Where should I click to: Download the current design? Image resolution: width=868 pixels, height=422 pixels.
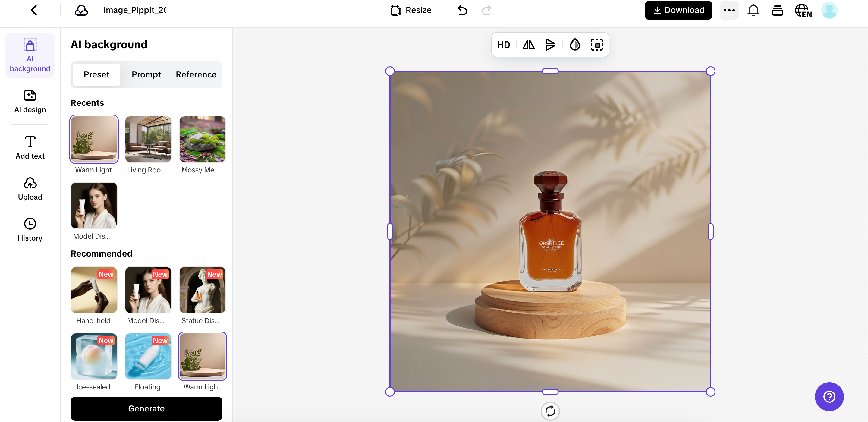tap(678, 10)
